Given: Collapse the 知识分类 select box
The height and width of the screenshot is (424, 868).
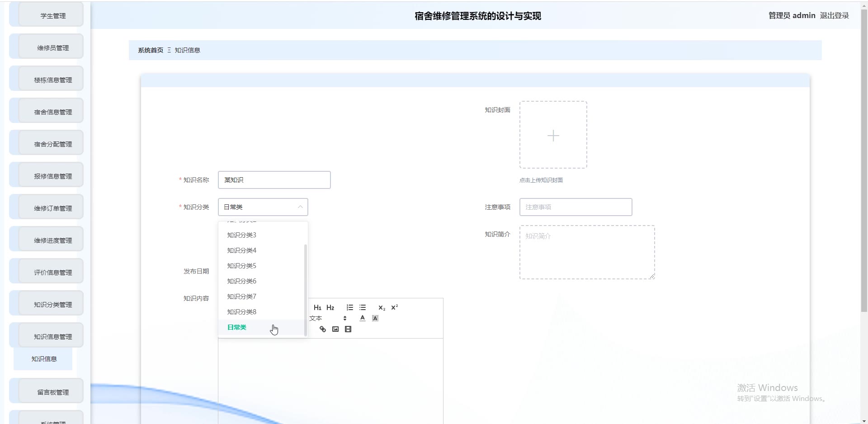Looking at the screenshot, I should (x=263, y=207).
